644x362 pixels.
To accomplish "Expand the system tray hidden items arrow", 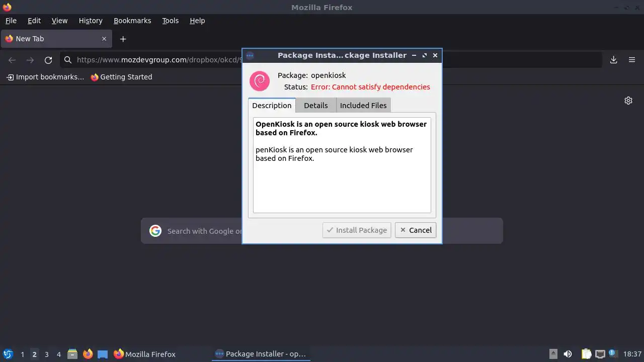I will click(553, 354).
